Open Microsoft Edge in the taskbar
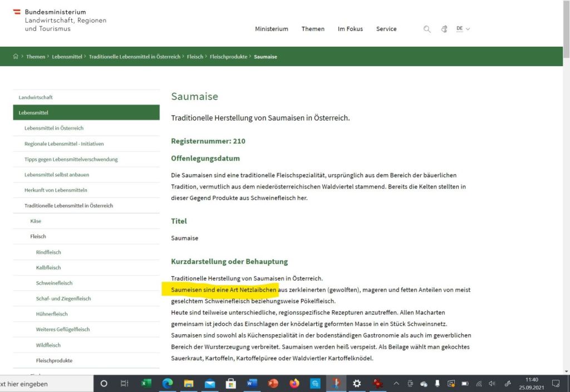 [167, 384]
